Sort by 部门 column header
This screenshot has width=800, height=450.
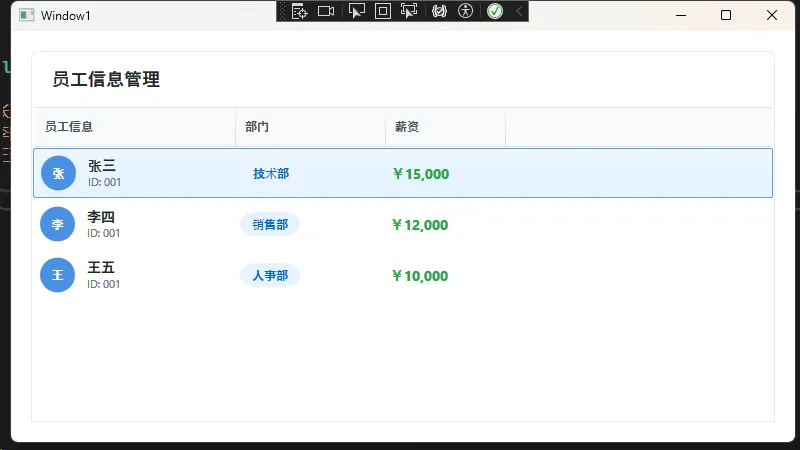[257, 127]
